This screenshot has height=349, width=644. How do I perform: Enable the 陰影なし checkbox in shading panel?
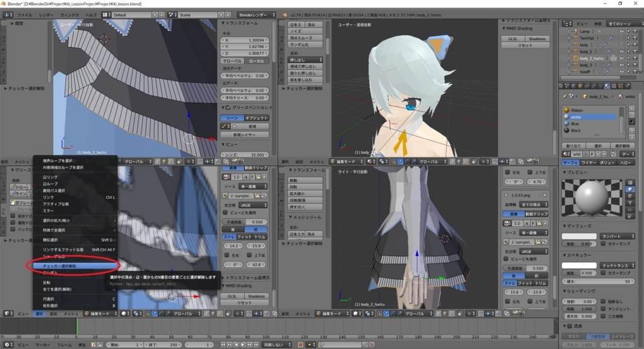click(603, 301)
